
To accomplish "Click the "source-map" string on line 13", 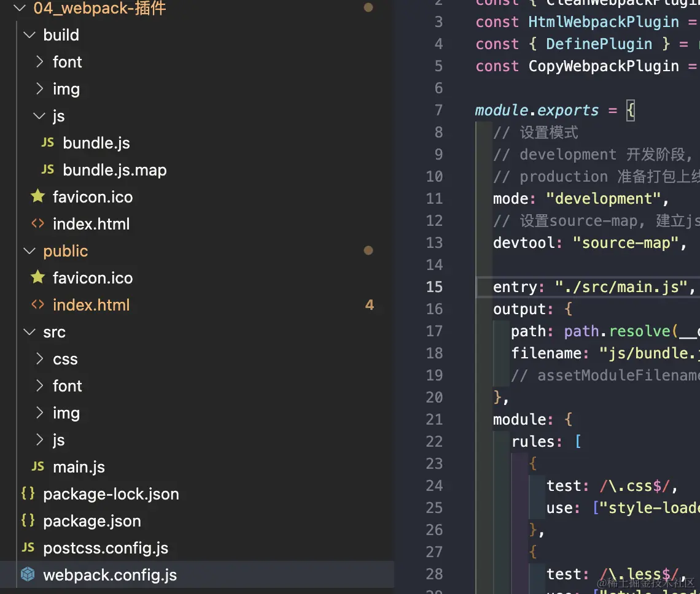I will (626, 242).
